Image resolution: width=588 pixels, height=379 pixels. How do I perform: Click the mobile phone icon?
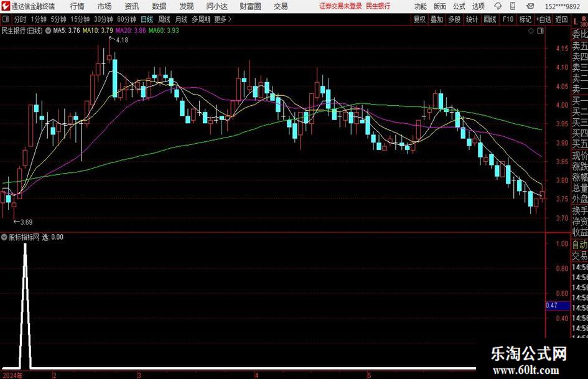513,6
